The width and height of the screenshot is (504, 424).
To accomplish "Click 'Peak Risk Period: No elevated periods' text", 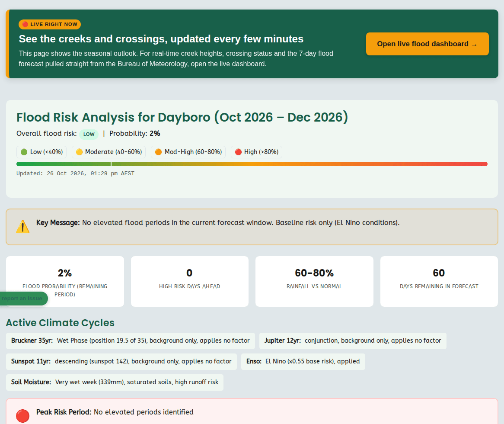I will coord(115,412).
